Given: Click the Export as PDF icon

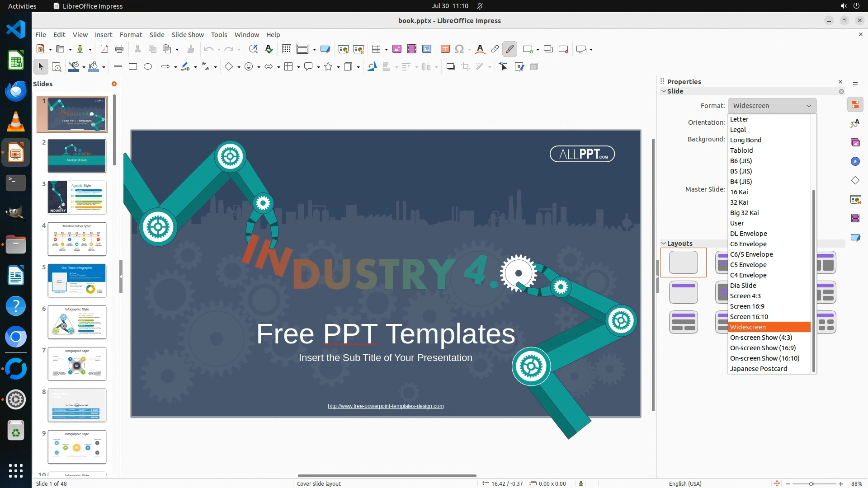Looking at the screenshot, I should pyautogui.click(x=104, y=49).
